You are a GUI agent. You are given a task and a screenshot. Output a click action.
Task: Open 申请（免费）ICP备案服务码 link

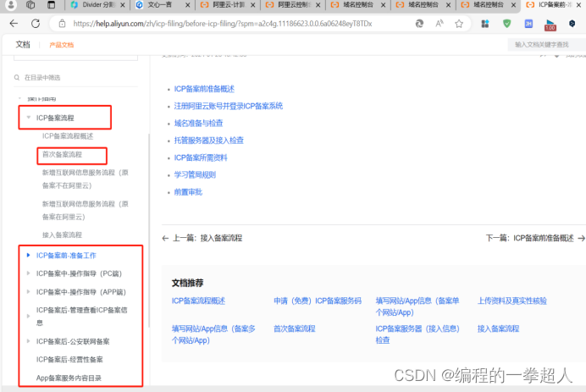click(318, 301)
